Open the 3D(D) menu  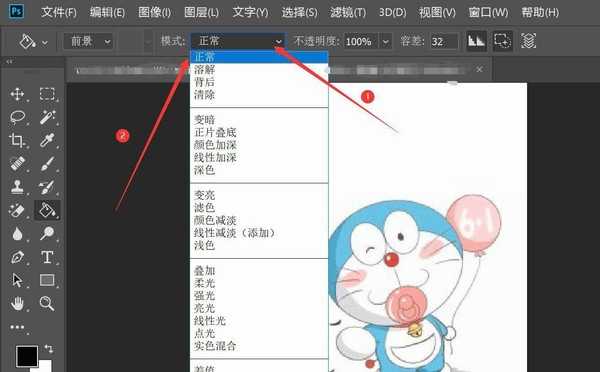tap(393, 12)
